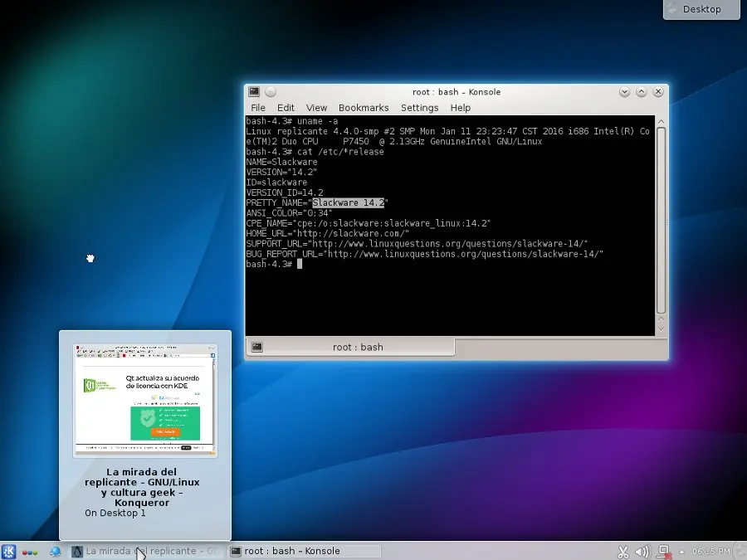747x560 pixels.
Task: Open the Konsole View menu
Action: 316,108
